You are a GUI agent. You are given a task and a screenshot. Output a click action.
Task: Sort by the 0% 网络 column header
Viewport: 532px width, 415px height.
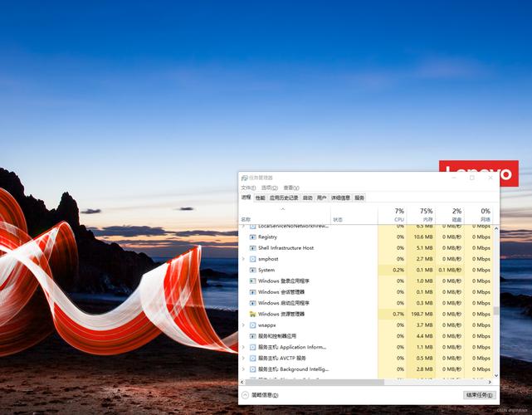[x=478, y=215]
